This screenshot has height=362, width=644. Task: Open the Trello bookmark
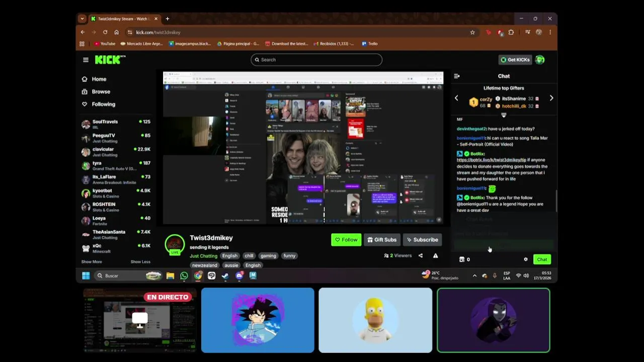click(x=370, y=44)
